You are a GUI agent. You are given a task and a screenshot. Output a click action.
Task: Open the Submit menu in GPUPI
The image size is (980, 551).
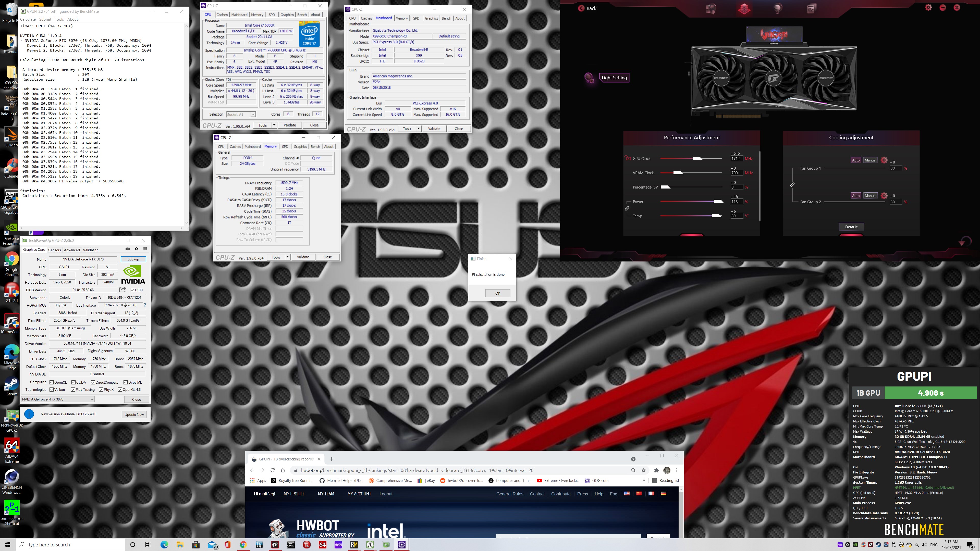[45, 19]
